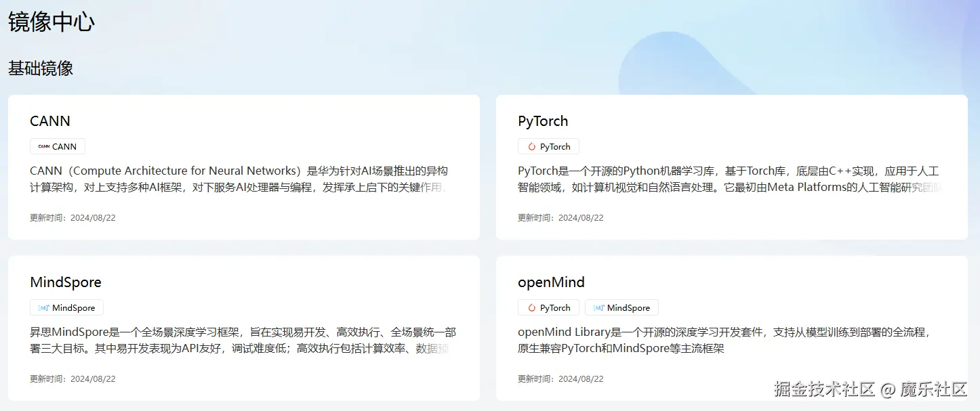This screenshot has width=980, height=411.
Task: Open the CANN card title
Action: 50,121
